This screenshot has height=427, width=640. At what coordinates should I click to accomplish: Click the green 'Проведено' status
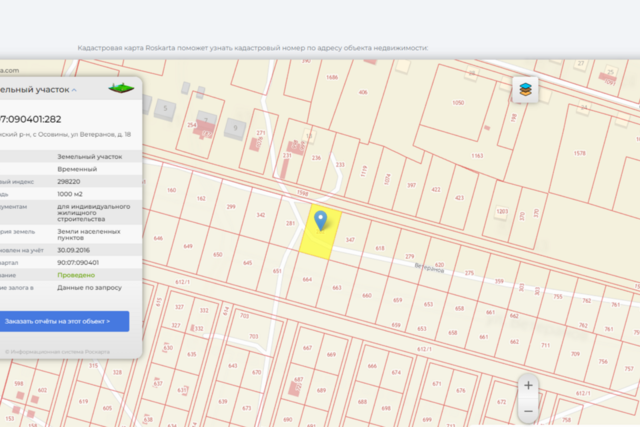(76, 275)
